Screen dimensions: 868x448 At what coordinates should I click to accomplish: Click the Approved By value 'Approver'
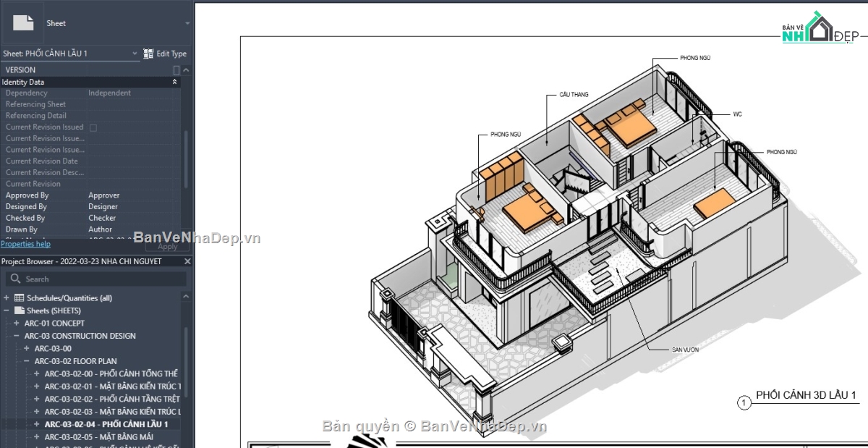pyautogui.click(x=104, y=195)
